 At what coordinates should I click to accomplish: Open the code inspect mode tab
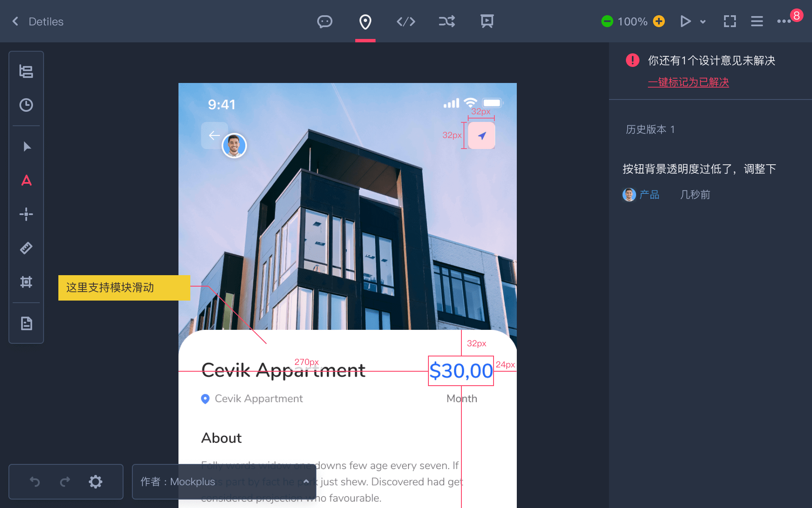tap(406, 21)
